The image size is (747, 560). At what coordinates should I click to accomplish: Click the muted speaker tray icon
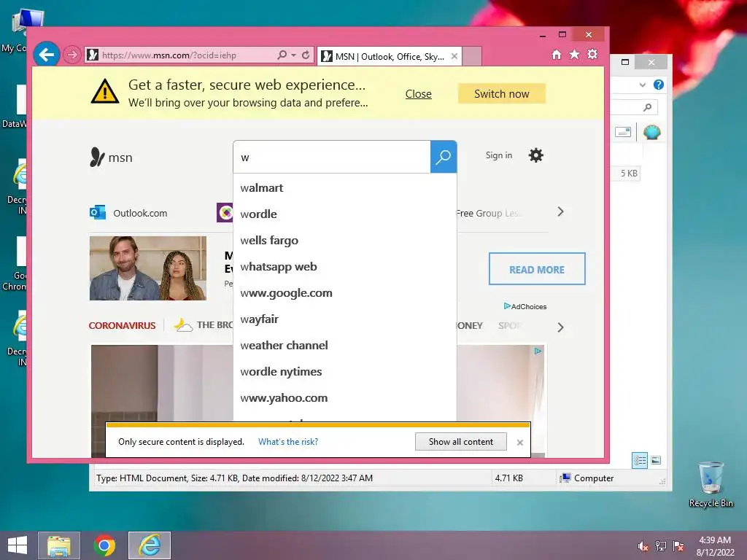(643, 546)
